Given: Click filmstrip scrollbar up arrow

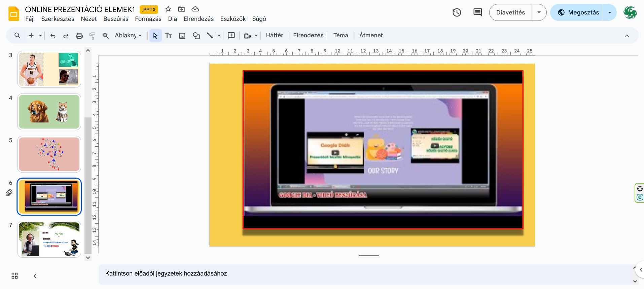Looking at the screenshot, I should (x=88, y=50).
